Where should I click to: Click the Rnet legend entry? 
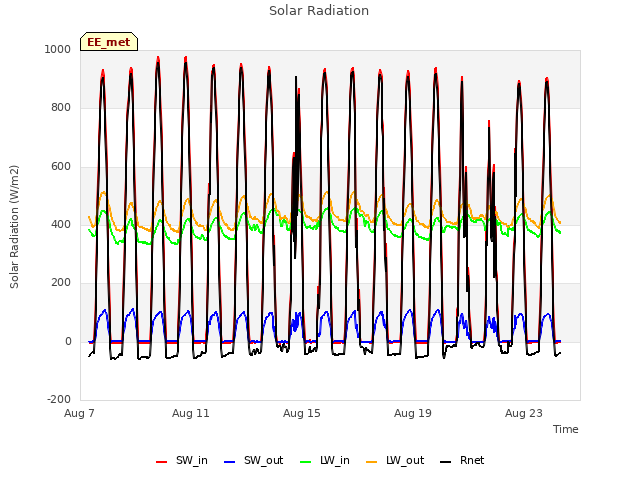pyautogui.click(x=462, y=460)
